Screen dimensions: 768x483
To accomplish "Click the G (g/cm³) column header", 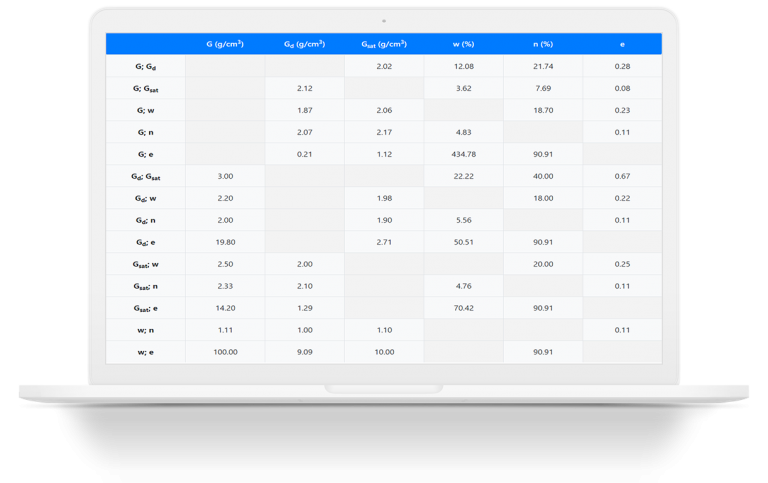I will (x=224, y=44).
